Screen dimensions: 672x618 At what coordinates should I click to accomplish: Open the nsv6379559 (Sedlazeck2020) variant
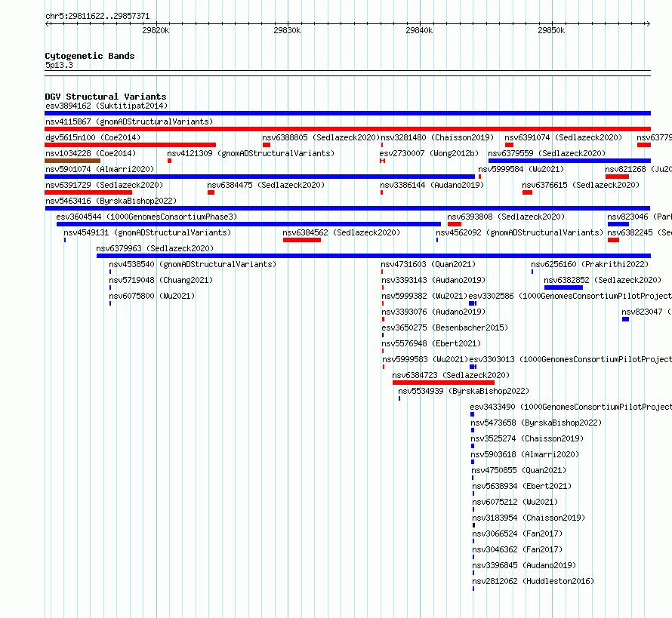coord(547,153)
